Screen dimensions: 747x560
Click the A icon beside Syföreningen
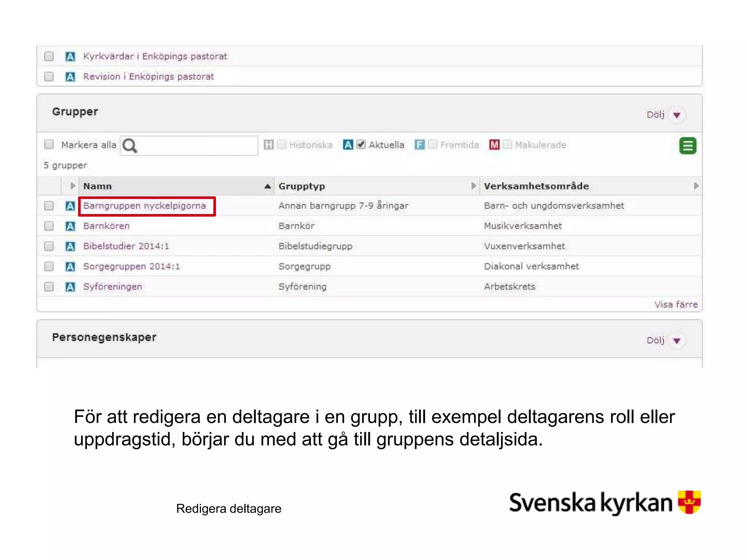(x=70, y=287)
